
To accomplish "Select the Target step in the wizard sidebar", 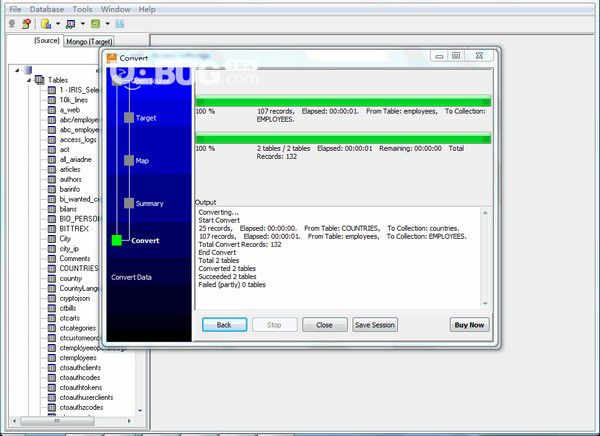I will (x=140, y=118).
